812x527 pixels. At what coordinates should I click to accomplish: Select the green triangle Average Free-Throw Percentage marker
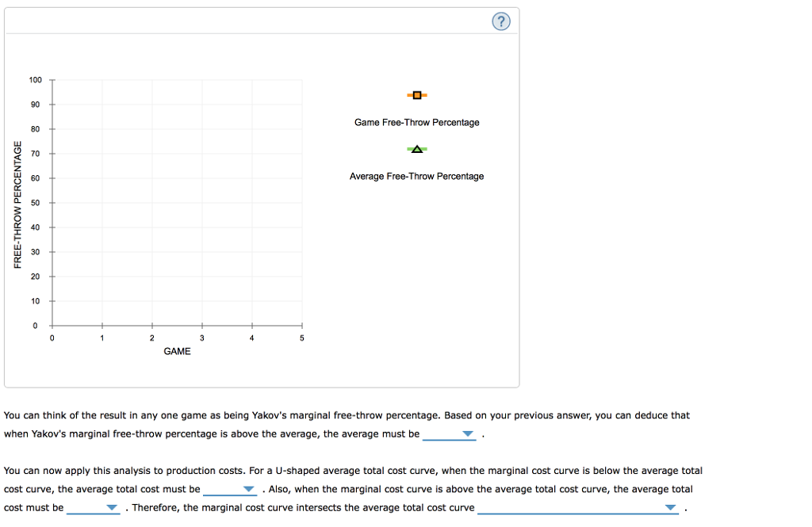coord(417,149)
